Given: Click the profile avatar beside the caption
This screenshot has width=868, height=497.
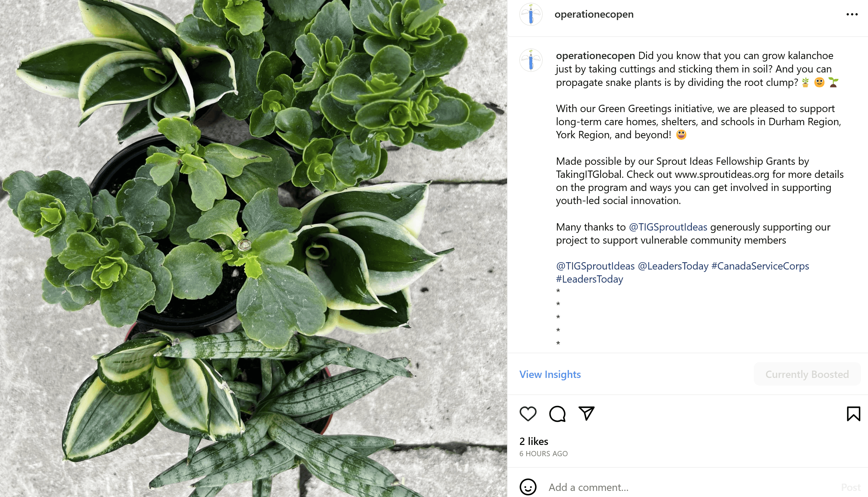Looking at the screenshot, I should [531, 60].
